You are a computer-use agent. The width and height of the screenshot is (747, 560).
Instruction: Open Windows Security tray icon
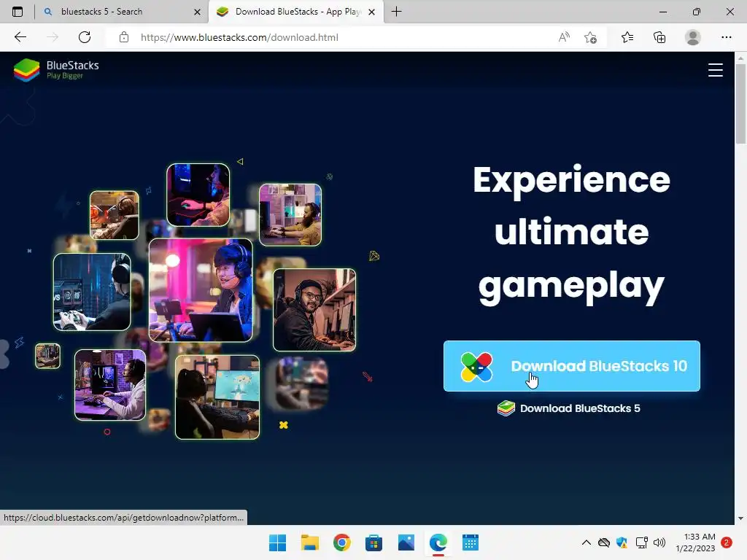[x=622, y=542]
